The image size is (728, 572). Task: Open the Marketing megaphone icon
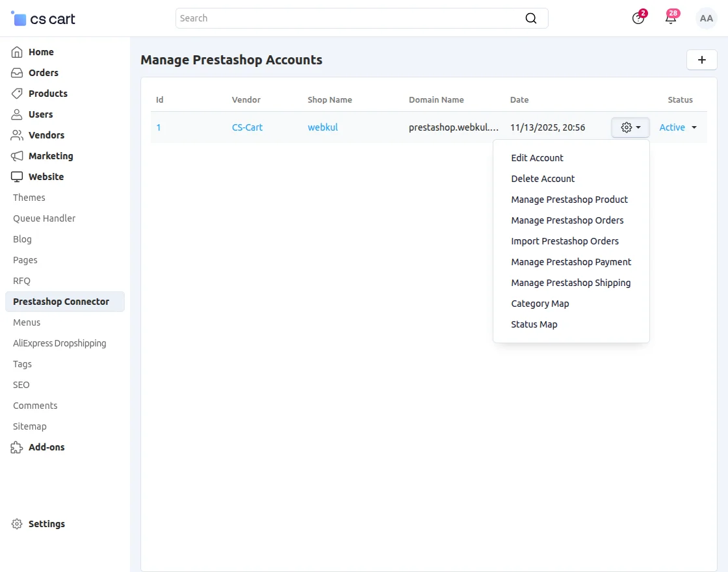(x=16, y=156)
